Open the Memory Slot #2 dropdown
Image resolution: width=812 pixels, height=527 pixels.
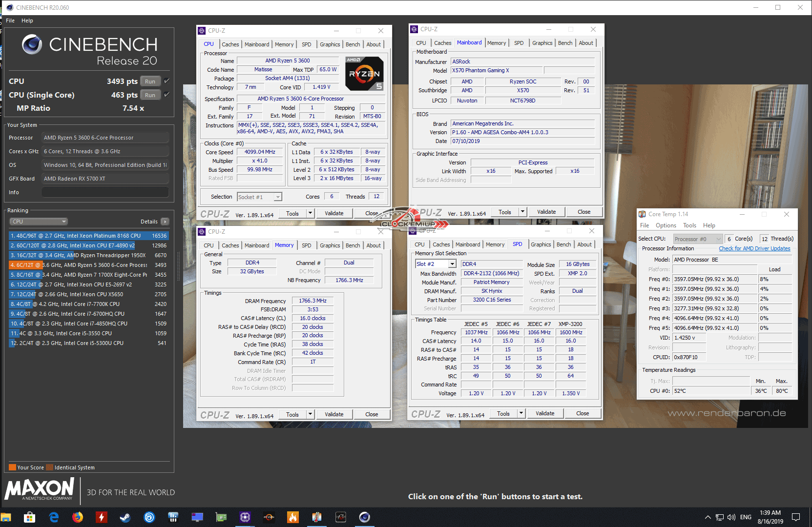pos(436,264)
